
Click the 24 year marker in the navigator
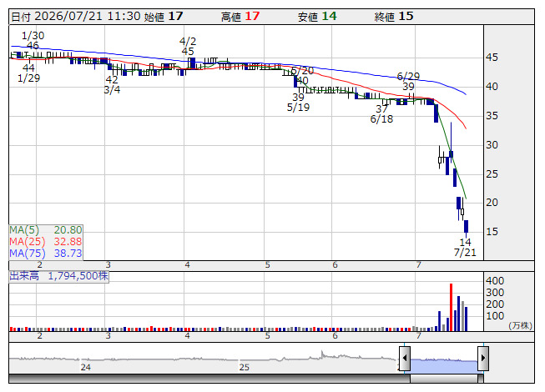click(x=86, y=367)
